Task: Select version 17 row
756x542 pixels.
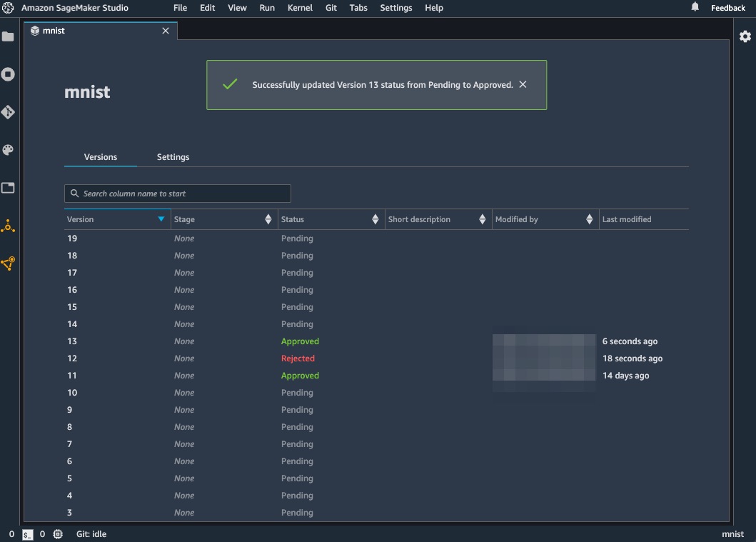Action: (376, 273)
